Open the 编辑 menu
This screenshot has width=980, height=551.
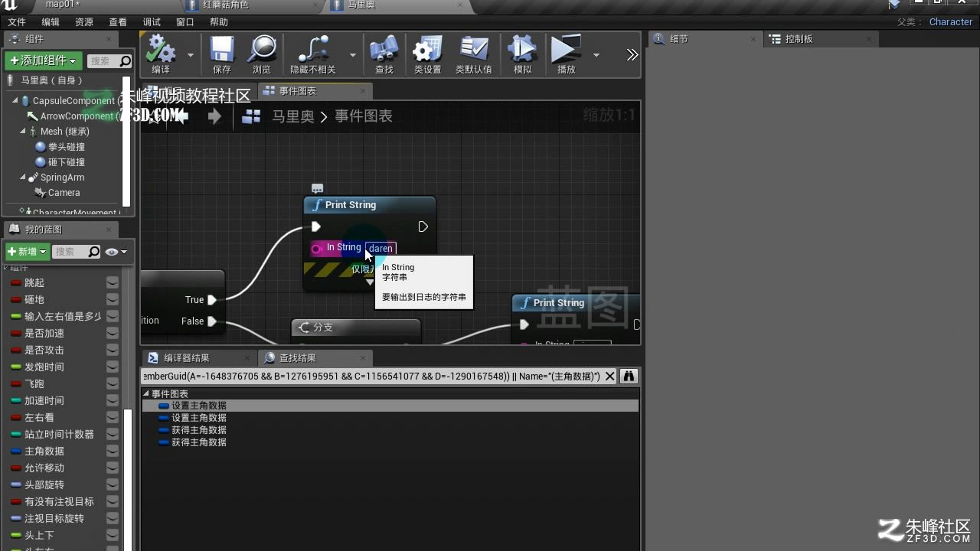[x=50, y=22]
